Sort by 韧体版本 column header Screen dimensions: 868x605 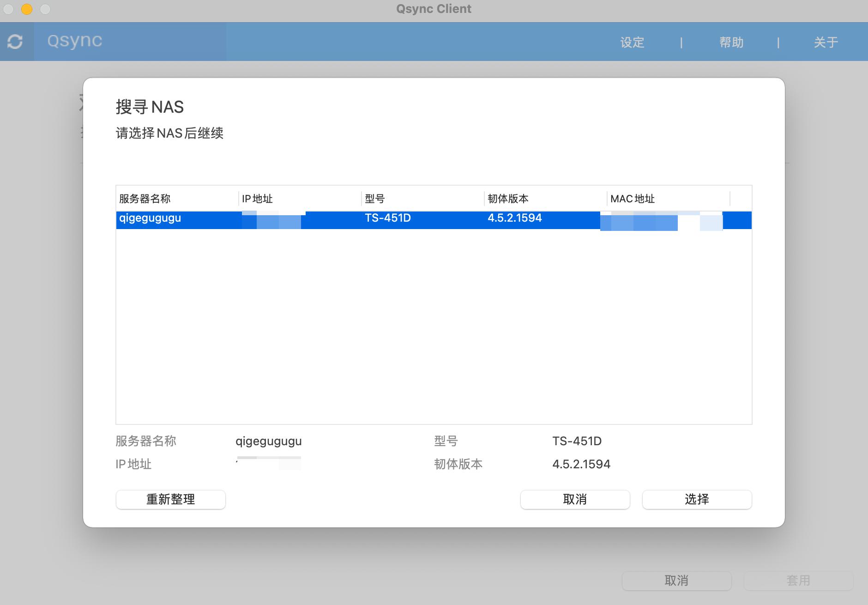click(x=546, y=199)
